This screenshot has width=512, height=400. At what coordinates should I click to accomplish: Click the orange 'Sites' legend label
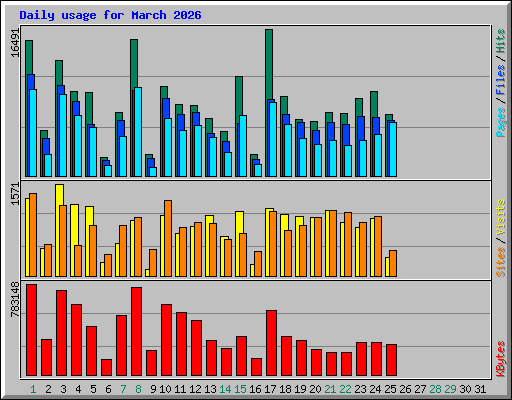click(501, 262)
